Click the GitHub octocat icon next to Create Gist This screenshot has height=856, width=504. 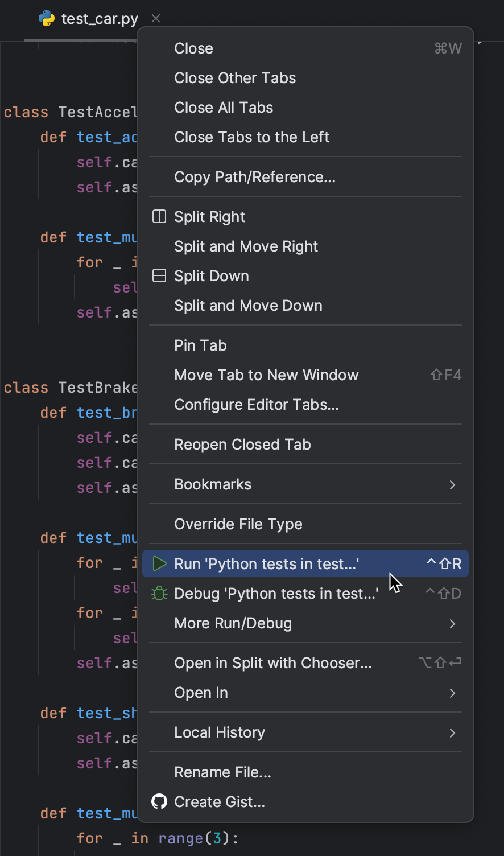159,801
